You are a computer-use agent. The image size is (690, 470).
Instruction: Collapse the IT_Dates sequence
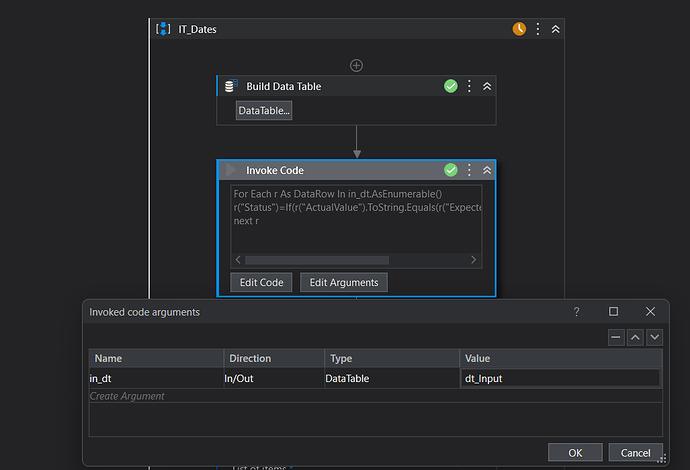tap(556, 29)
